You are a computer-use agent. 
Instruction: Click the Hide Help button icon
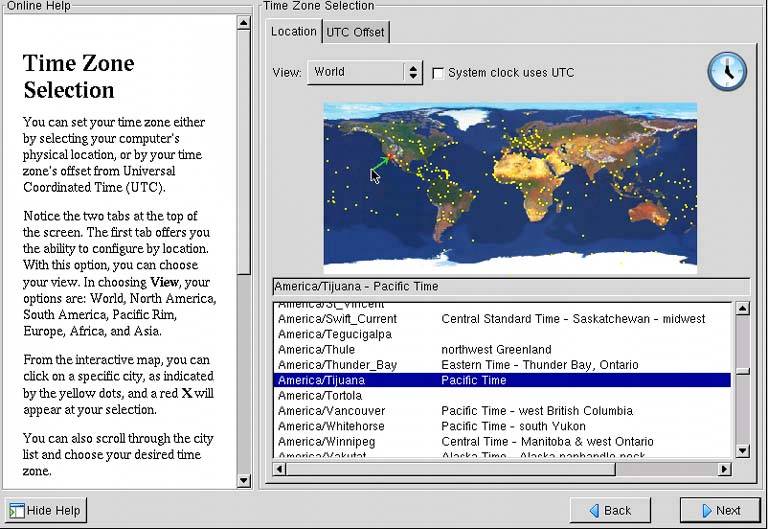[16, 510]
